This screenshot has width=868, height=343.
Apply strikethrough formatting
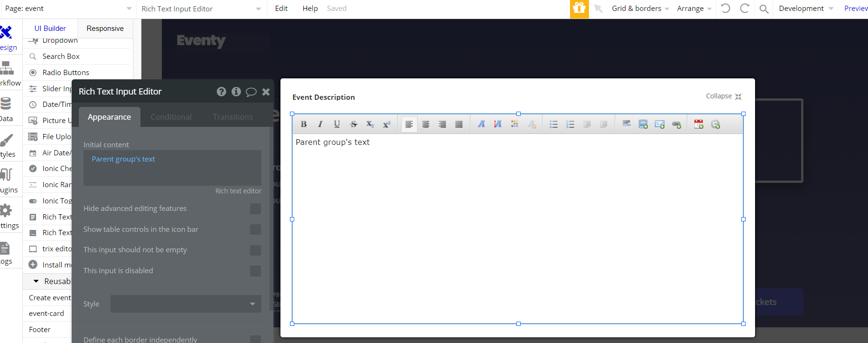click(354, 124)
